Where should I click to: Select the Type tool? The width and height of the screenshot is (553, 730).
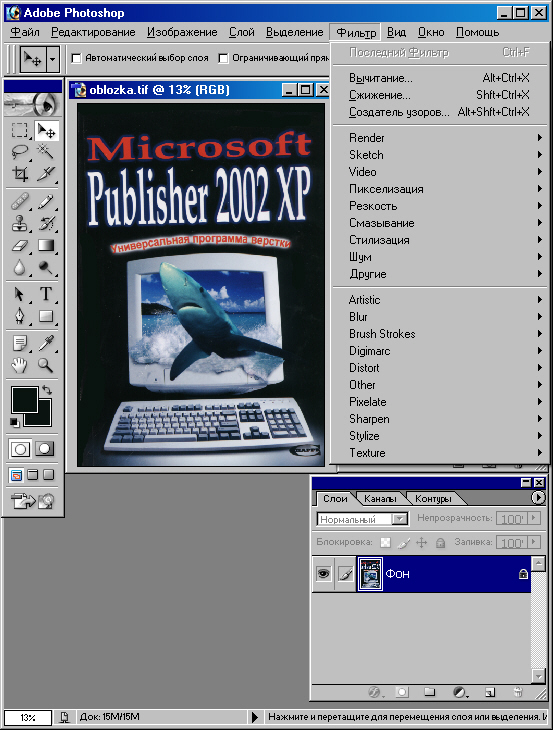click(x=45, y=294)
